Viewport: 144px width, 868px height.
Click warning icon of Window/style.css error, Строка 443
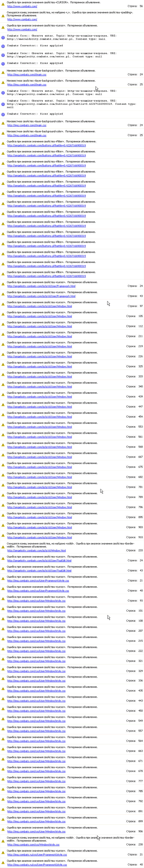(x=3, y=699)
